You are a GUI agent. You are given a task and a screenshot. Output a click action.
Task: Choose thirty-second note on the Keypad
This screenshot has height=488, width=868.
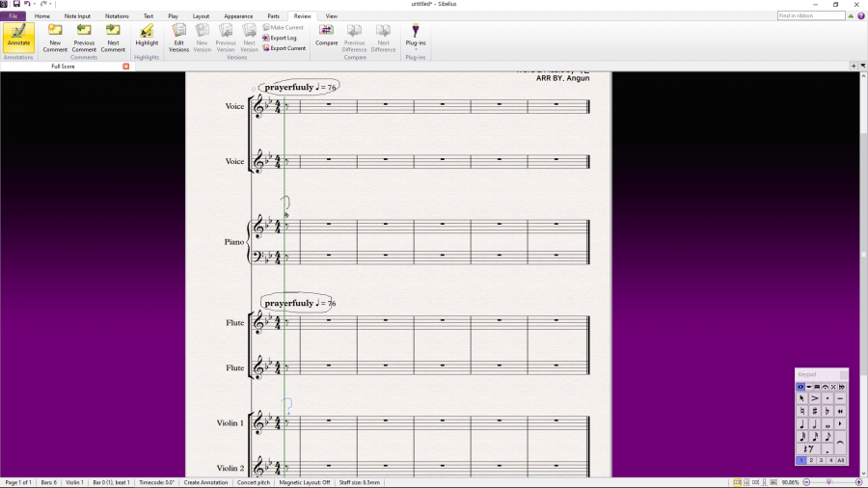click(x=802, y=437)
